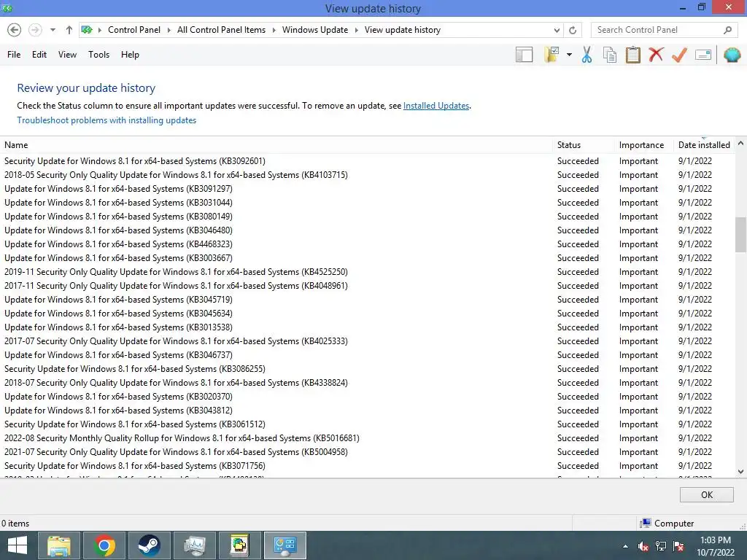Image resolution: width=747 pixels, height=560 pixels.
Task: Click the folder options toolbar icon
Action: (x=552, y=55)
